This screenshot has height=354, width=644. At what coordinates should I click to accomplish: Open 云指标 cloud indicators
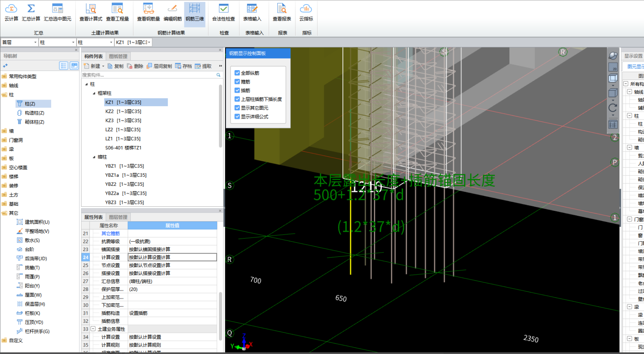coord(306,12)
